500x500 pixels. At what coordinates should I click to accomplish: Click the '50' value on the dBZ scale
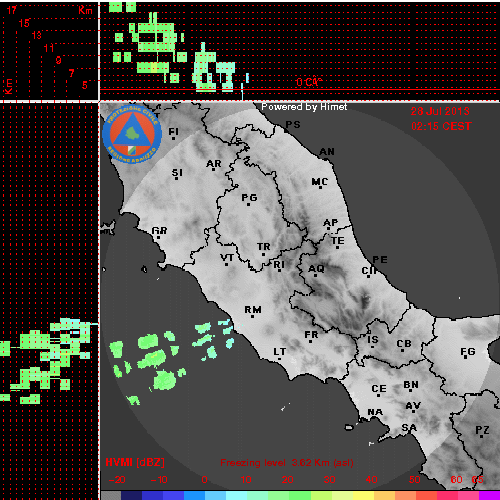tap(414, 480)
